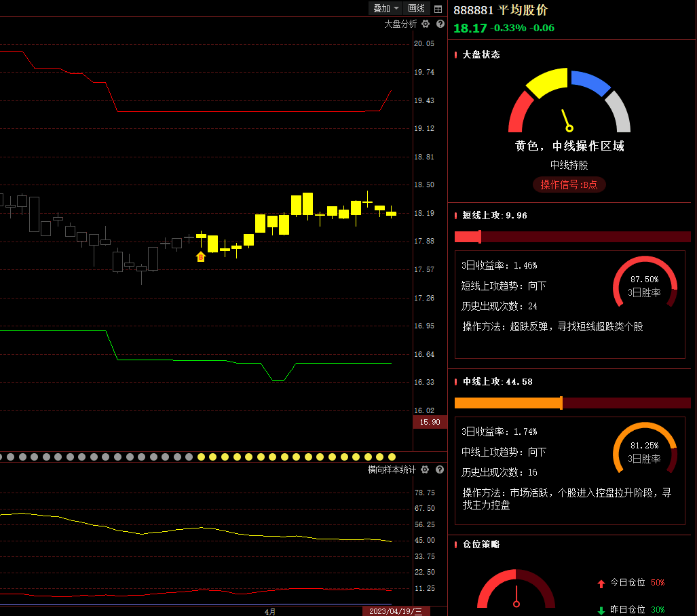Click the blue segment of 大盘状态 gauge
This screenshot has height=616, width=697.
pyautogui.click(x=590, y=83)
